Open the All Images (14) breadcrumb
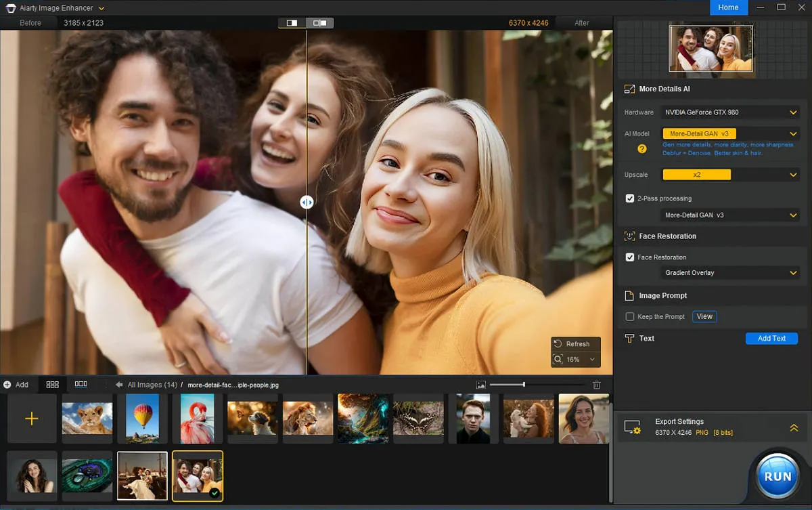Screen dimensions: 812x510 pos(152,385)
